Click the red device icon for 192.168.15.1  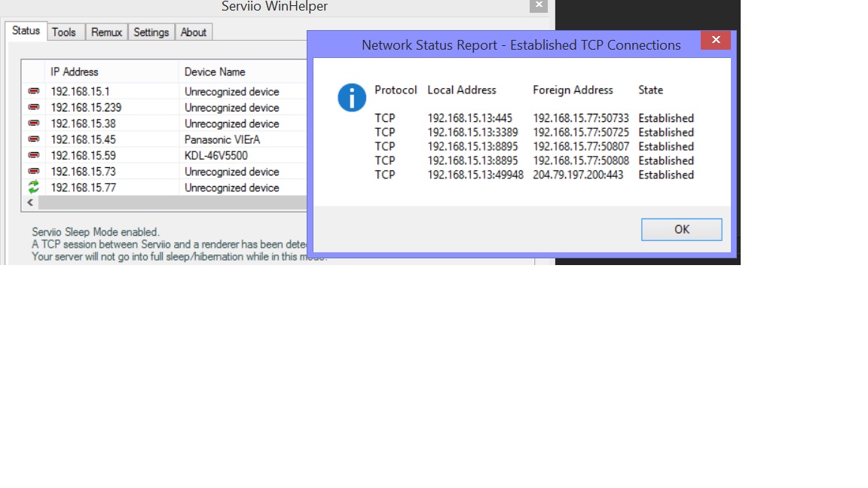tap(33, 91)
